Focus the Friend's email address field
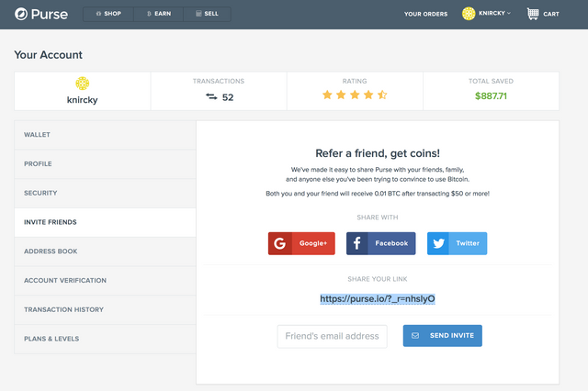 click(332, 336)
